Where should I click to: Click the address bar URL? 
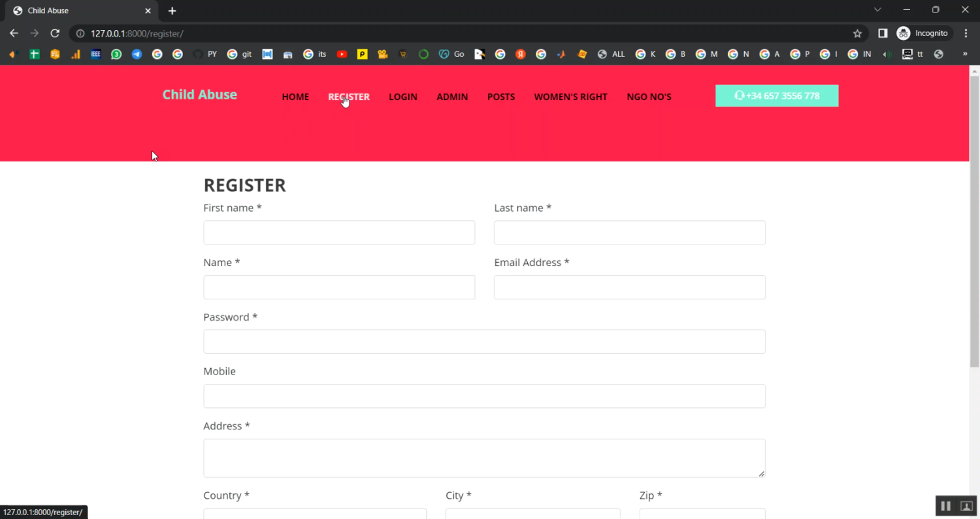click(x=137, y=33)
